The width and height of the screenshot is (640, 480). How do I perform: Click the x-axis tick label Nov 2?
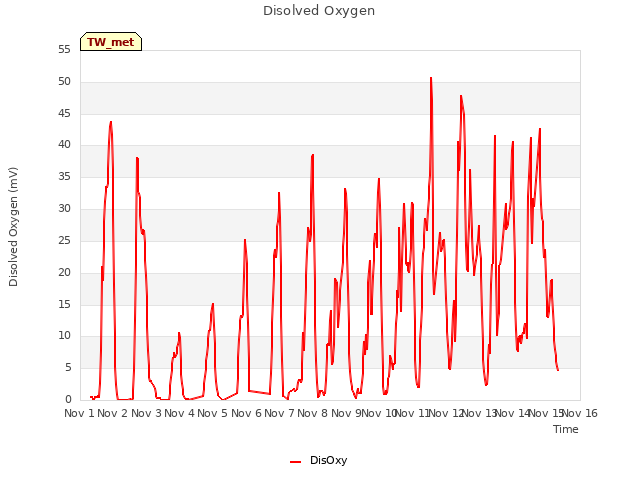pos(113,413)
